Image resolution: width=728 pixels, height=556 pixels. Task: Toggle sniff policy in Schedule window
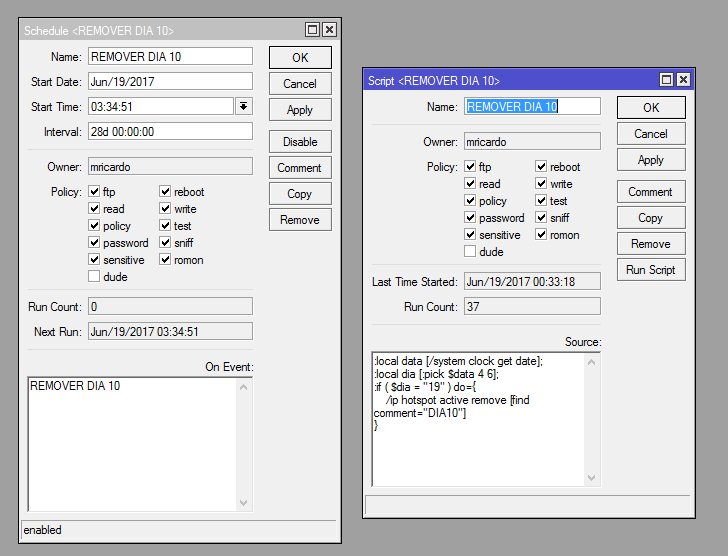point(165,242)
